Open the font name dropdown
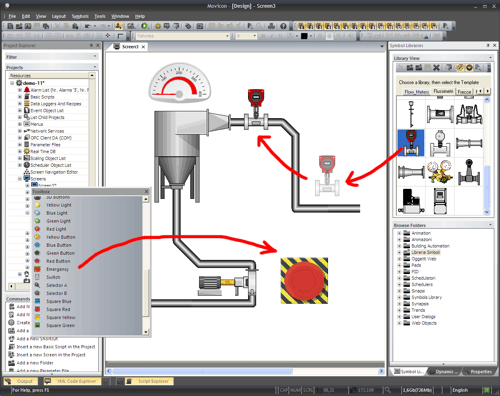Image resolution: width=500 pixels, height=396 pixels. click(228, 36)
